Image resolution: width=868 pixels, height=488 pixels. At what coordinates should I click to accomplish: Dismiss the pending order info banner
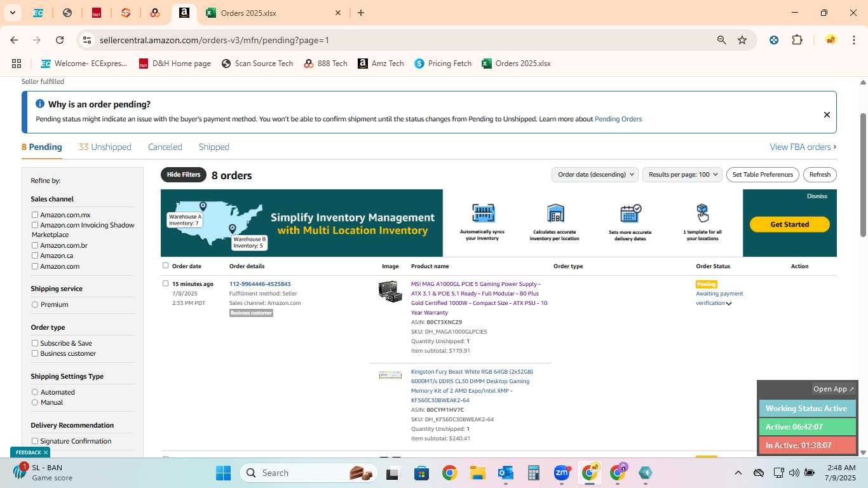tap(827, 115)
